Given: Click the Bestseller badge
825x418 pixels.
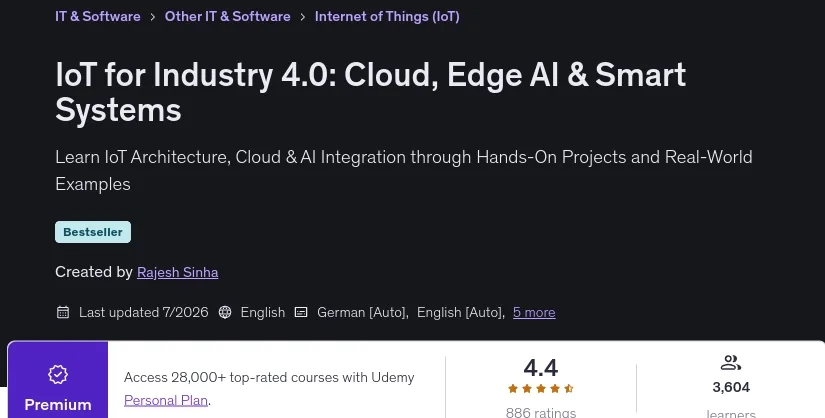Looking at the screenshot, I should [93, 232].
